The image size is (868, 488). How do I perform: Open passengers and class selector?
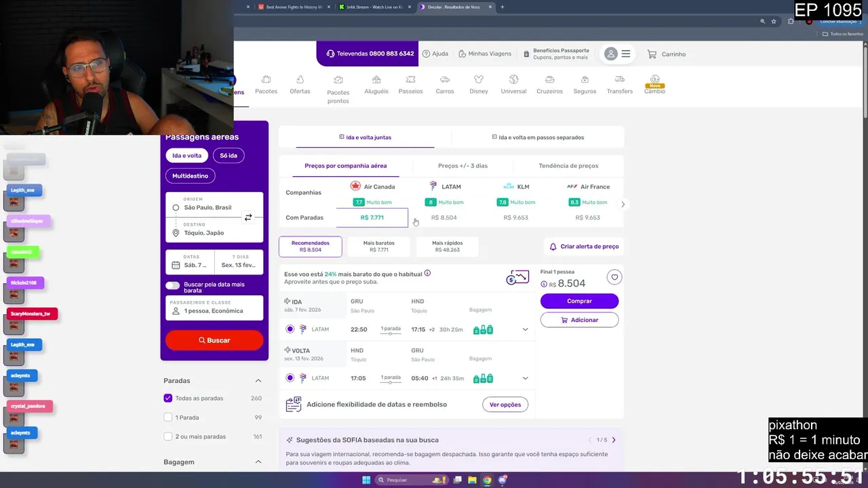[x=214, y=308]
